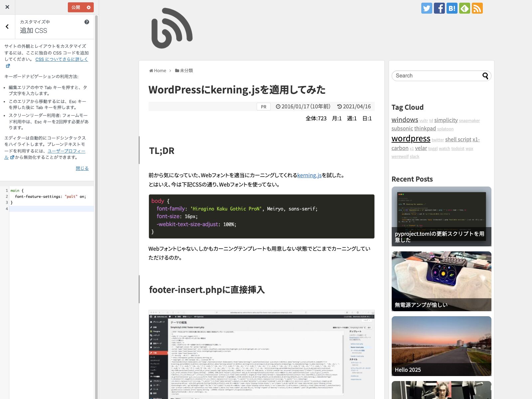532x399 pixels.
Task: Select the 'toggl' tag
Action: 433,149
